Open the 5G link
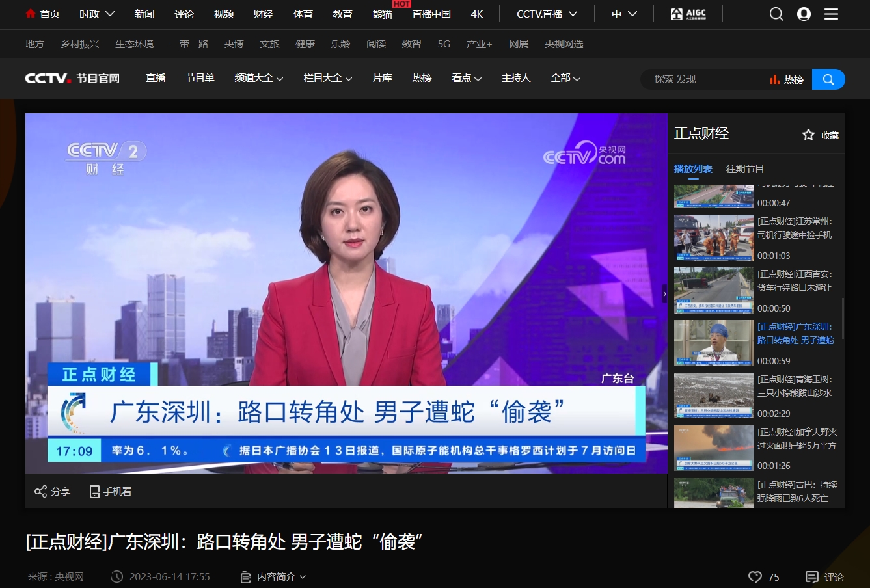This screenshot has width=870, height=588. 444,44
